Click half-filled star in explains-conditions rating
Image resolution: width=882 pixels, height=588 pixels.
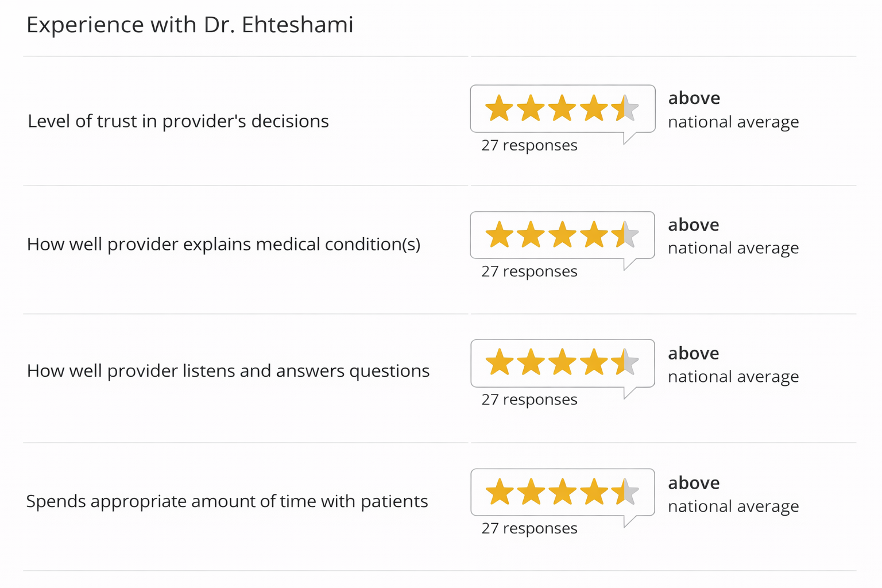(625, 235)
